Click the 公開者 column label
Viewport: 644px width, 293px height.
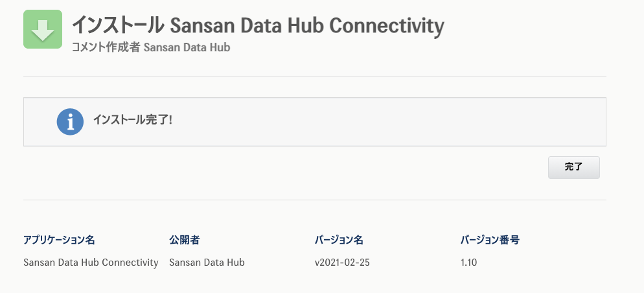[x=184, y=240]
